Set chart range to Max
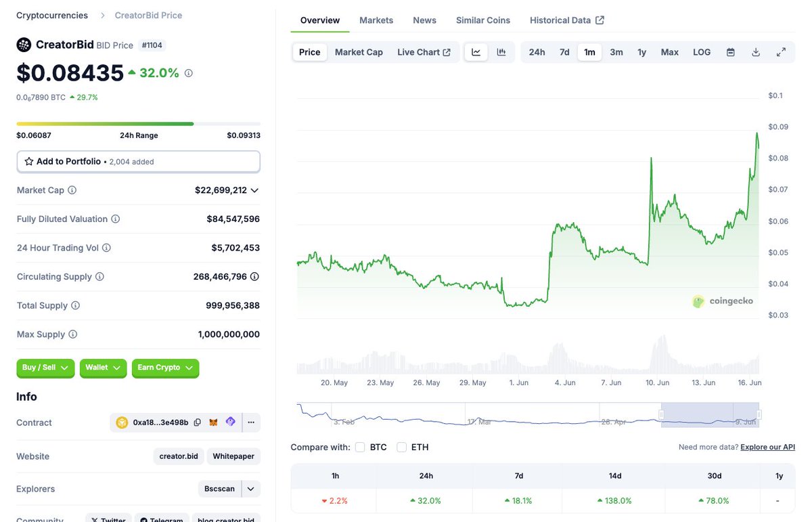The image size is (812, 522). pos(670,52)
